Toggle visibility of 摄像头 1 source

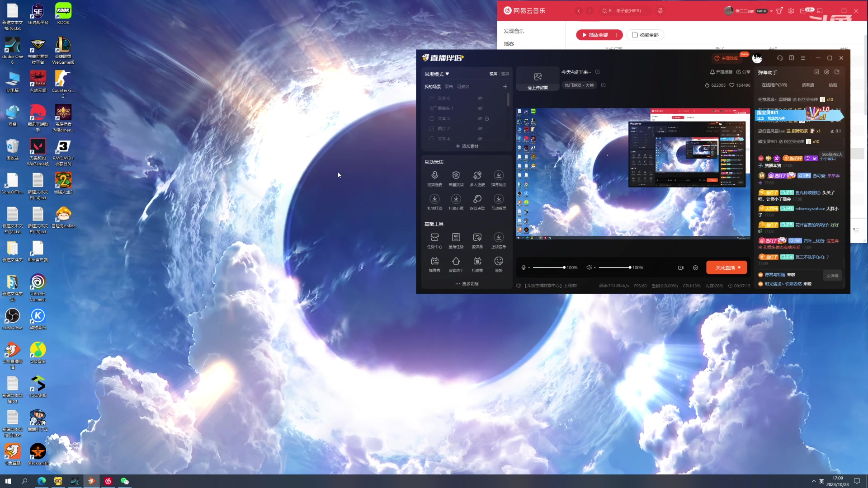click(480, 108)
